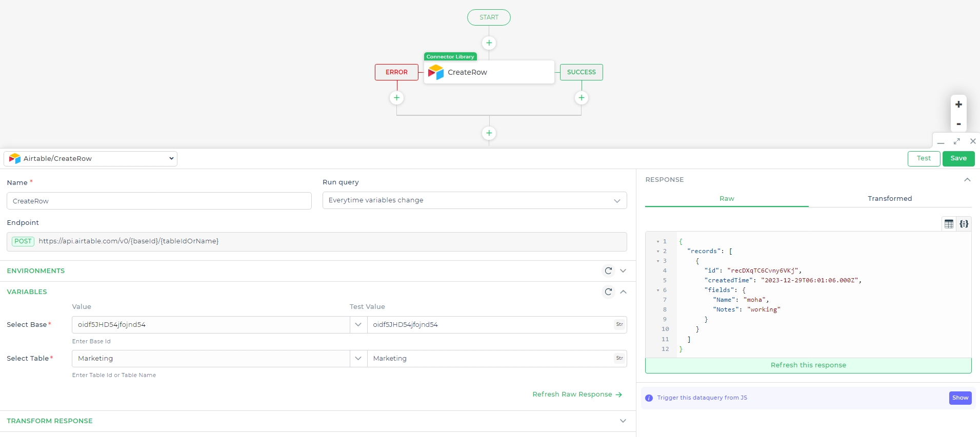Image resolution: width=980 pixels, height=437 pixels.
Task: Zoom out on the workflow canvas
Action: click(958, 124)
